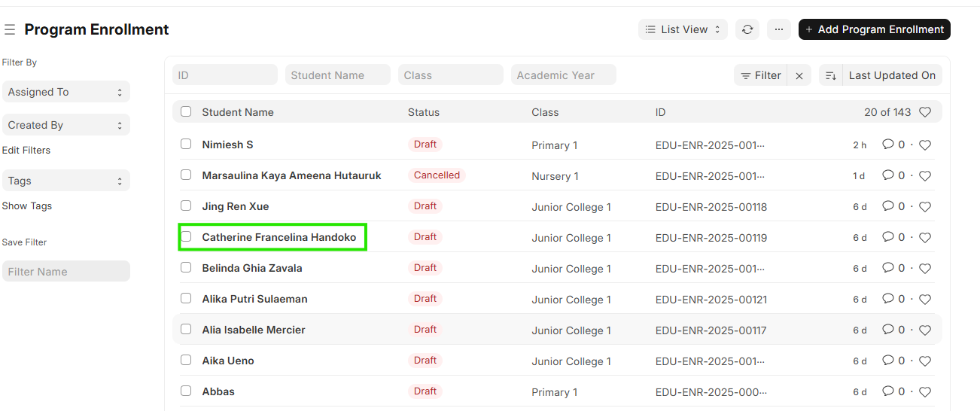Open the three-dots more options menu
Image resolution: width=980 pixels, height=411 pixels.
click(778, 29)
